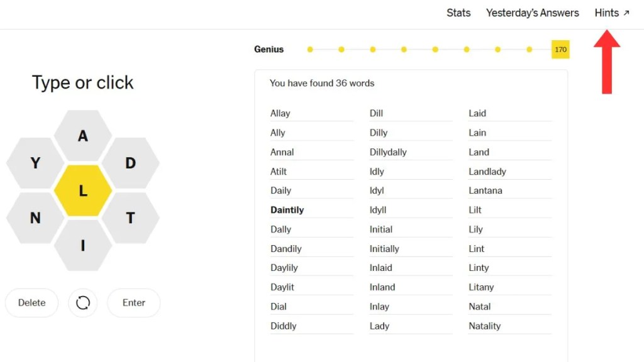This screenshot has width=644, height=362.
Task: Select the letter Y hexagon tile
Action: 35,162
